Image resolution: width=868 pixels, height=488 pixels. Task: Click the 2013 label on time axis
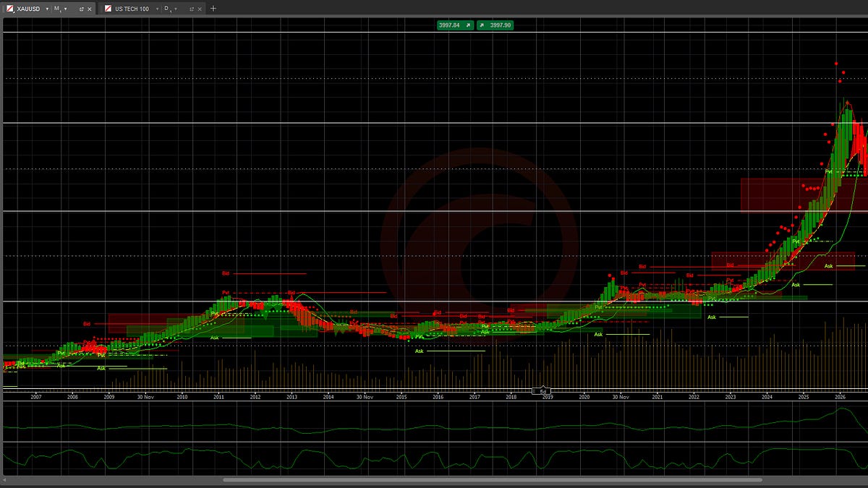pos(292,397)
